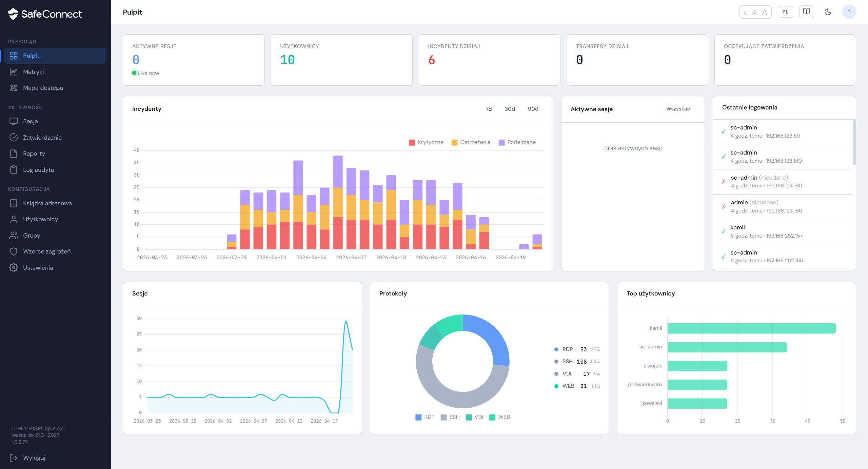Click the Książka adresowa book icon
Image resolution: width=868 pixels, height=469 pixels.
14,203
